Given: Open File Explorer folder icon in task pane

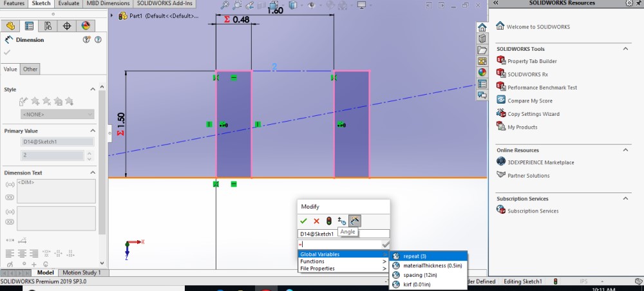Looking at the screenshot, I should coord(482,50).
